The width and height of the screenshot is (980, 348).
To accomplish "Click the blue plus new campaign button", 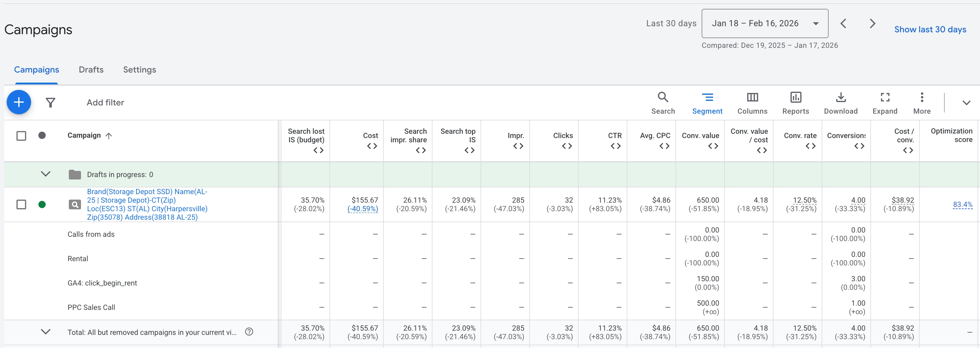I will pyautogui.click(x=19, y=102).
